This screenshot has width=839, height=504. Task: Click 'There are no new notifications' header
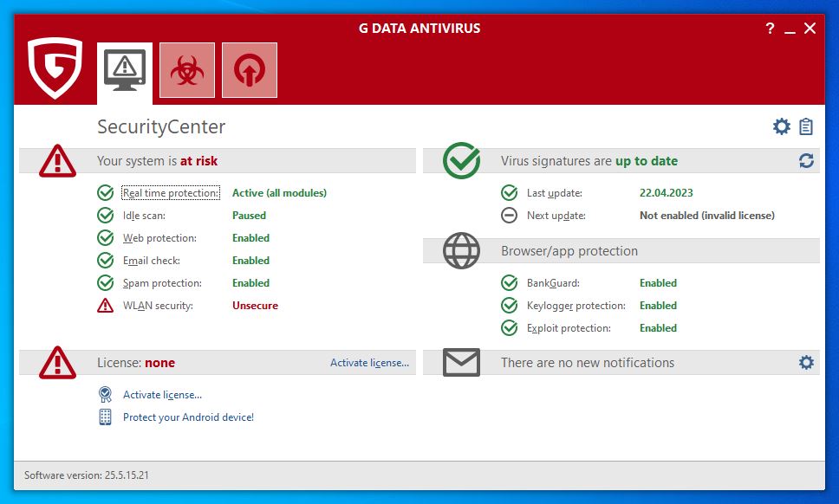point(588,362)
